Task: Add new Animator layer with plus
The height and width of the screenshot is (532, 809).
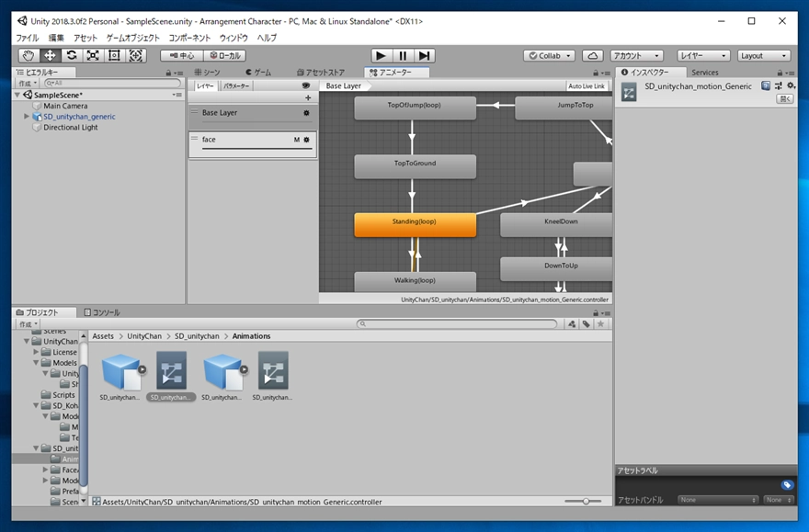Action: (308, 97)
